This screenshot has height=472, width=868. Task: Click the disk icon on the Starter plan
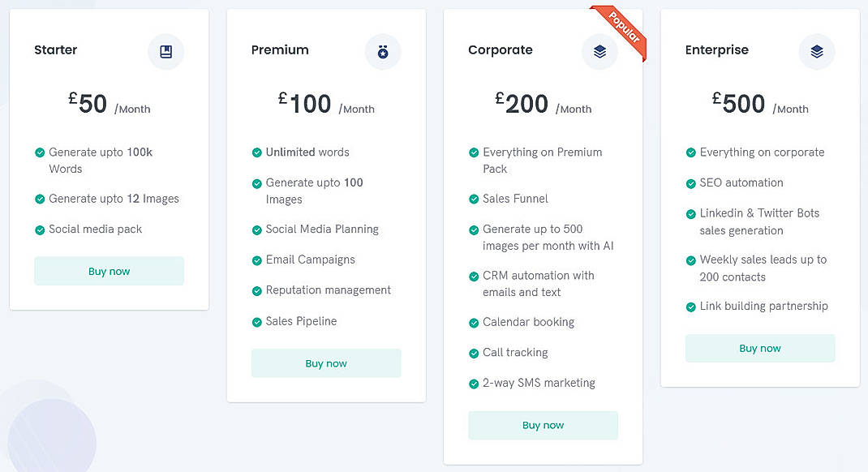pos(165,52)
